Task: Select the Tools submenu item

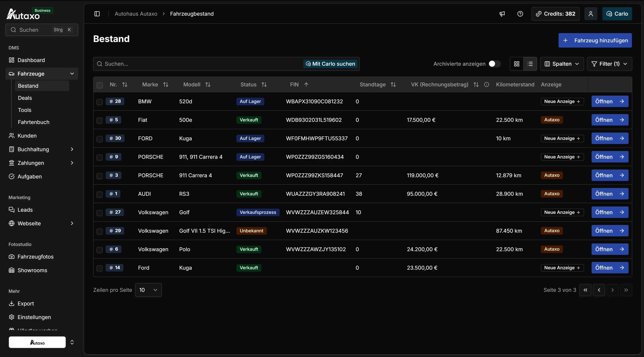Action: click(x=42, y=110)
